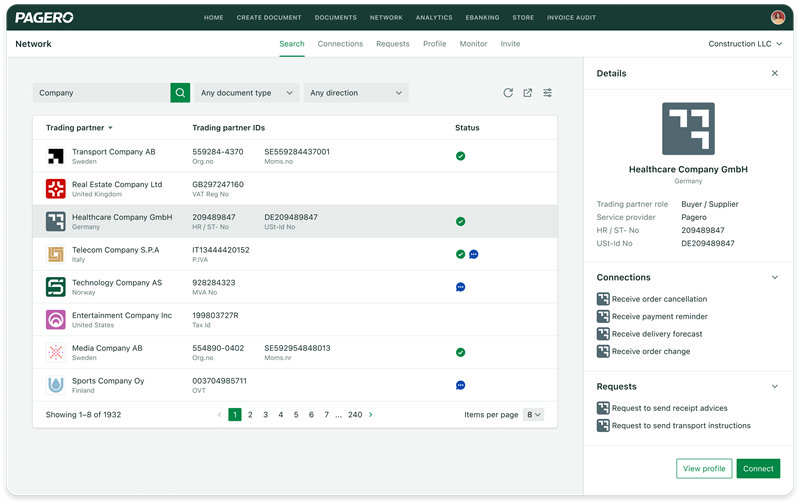Click the blue message icon for Technology Company AS
Viewport: 800px width, 504px height.
coord(460,287)
